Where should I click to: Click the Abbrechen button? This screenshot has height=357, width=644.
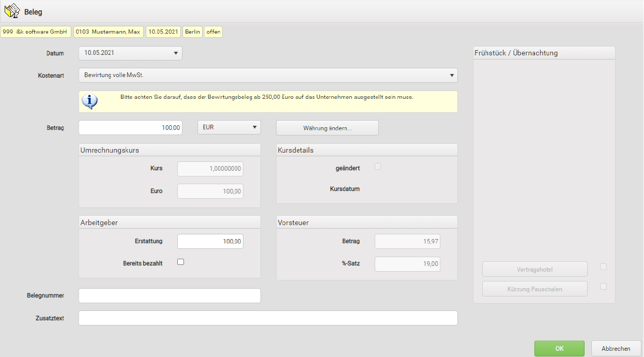click(x=616, y=349)
